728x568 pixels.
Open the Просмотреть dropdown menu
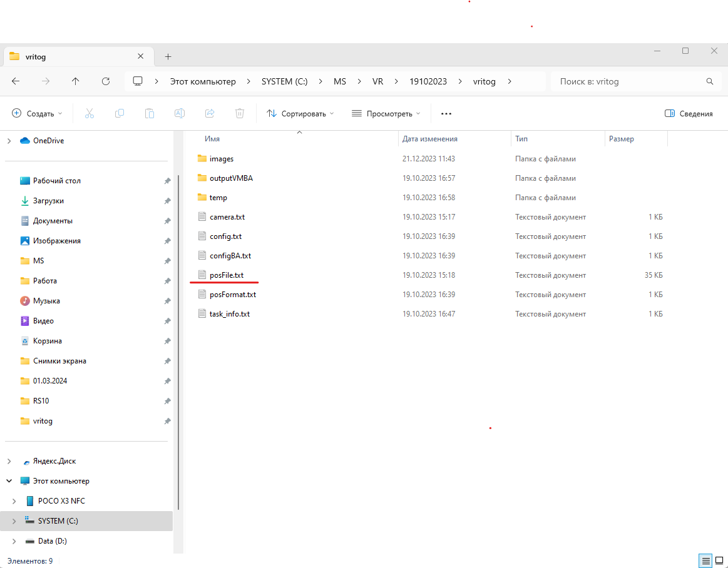[386, 114]
